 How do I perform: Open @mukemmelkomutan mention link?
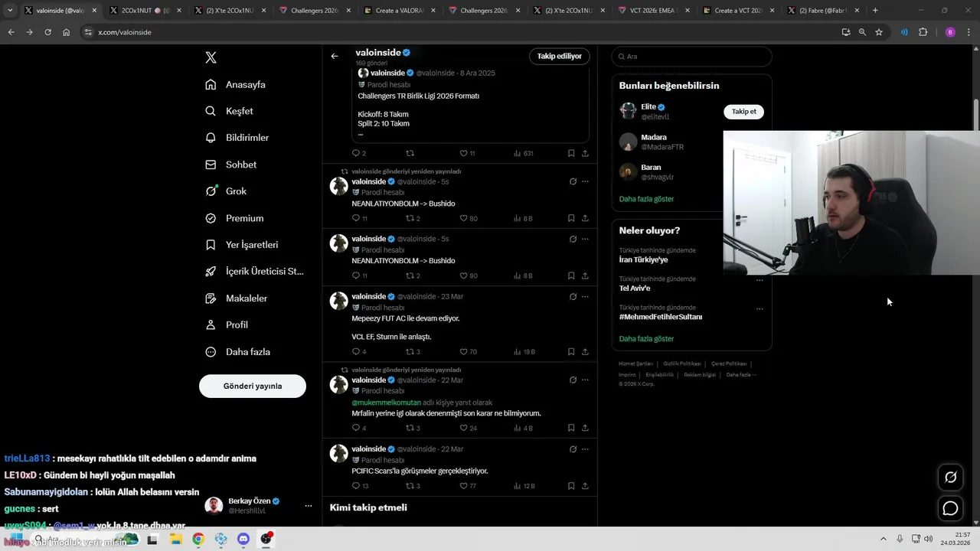386,403
